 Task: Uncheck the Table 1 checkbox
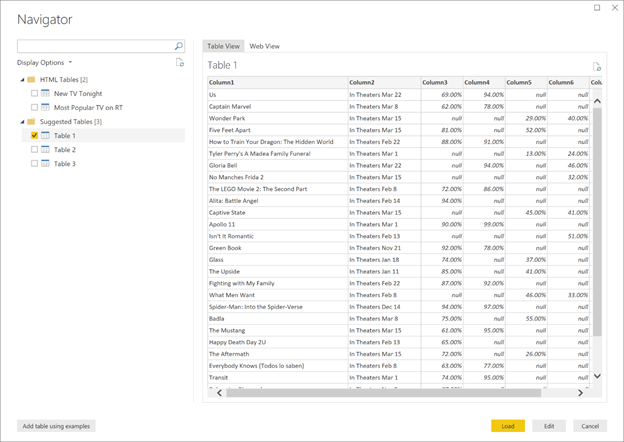tap(34, 135)
